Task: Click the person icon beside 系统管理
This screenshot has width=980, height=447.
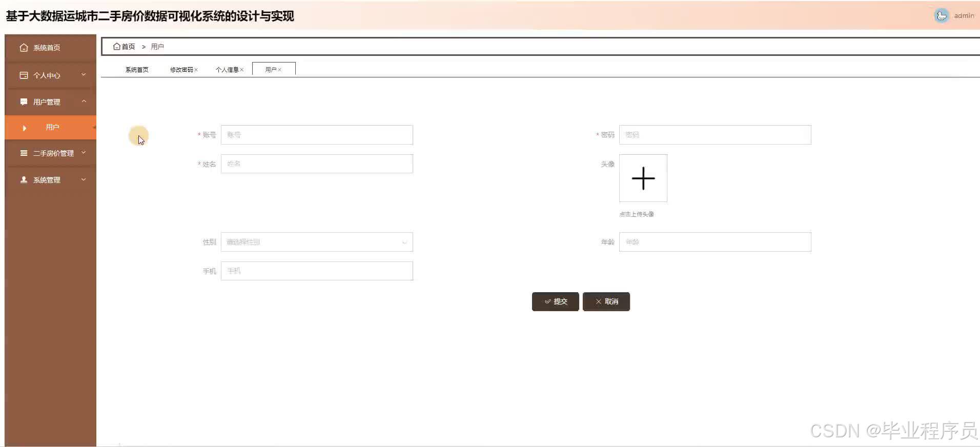Action: click(x=24, y=180)
